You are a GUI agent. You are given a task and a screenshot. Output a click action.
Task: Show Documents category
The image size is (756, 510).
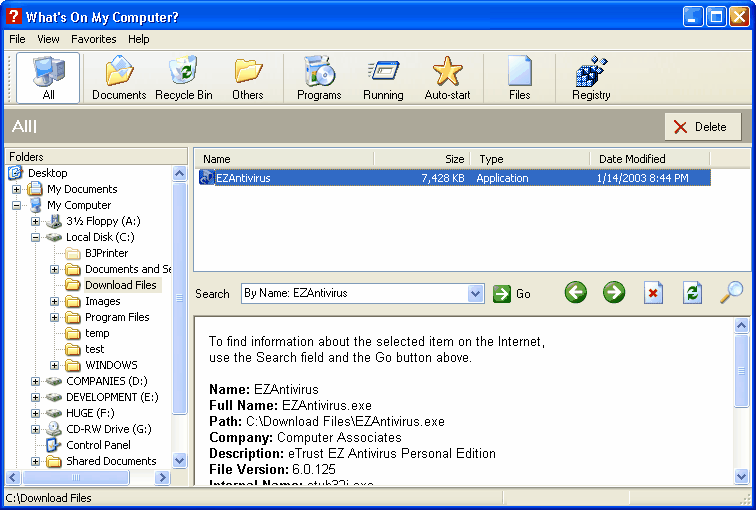tap(119, 78)
